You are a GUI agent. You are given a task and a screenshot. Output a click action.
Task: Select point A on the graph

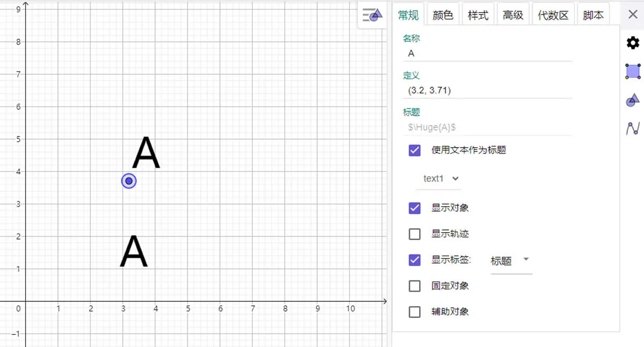(x=129, y=181)
